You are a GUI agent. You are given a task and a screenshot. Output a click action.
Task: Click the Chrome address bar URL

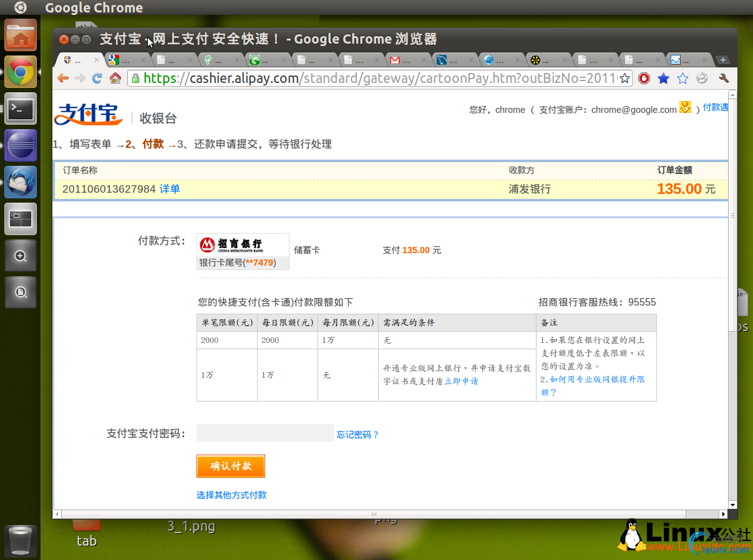379,78
